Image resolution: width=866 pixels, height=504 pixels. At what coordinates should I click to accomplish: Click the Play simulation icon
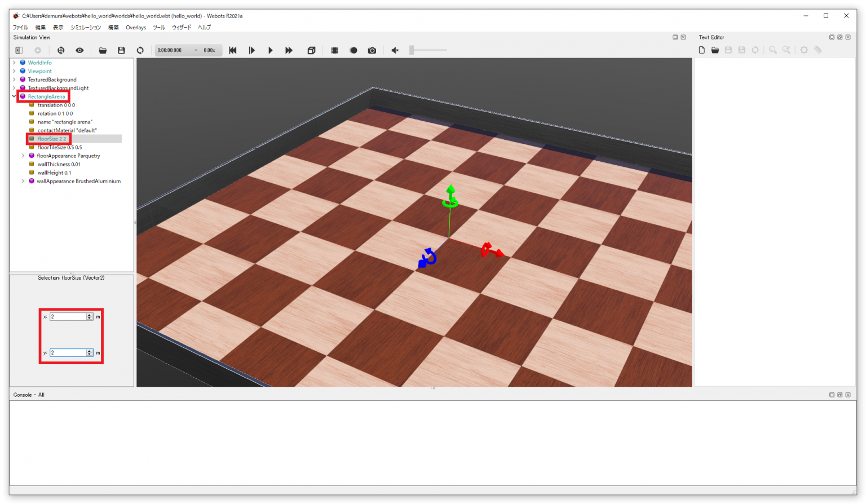271,50
